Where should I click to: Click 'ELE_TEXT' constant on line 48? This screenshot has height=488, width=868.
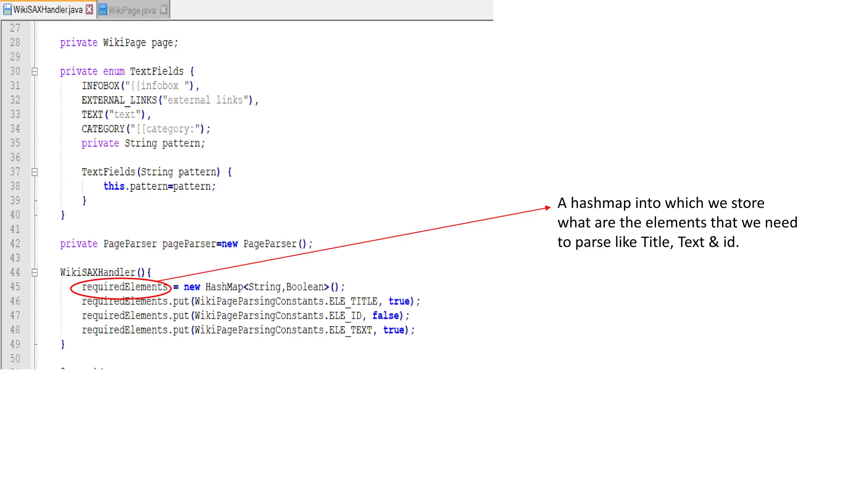tap(351, 330)
